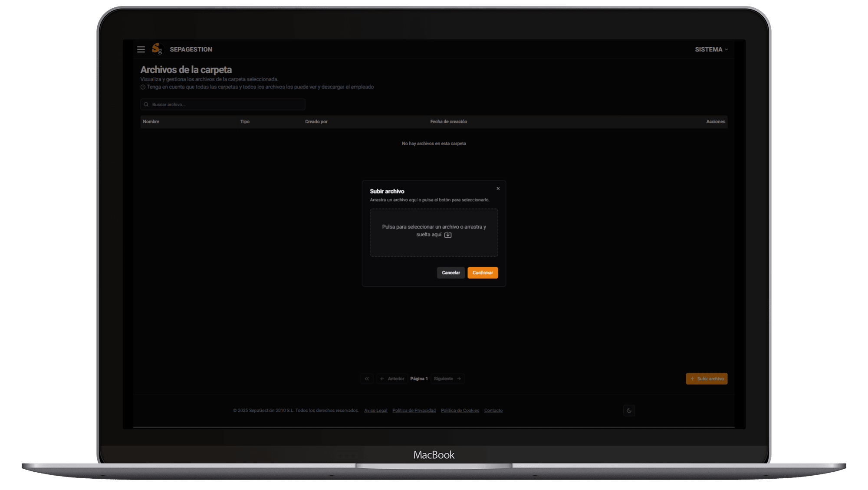The height and width of the screenshot is (490, 868).
Task: Go to first page double-arrow icon
Action: (367, 379)
